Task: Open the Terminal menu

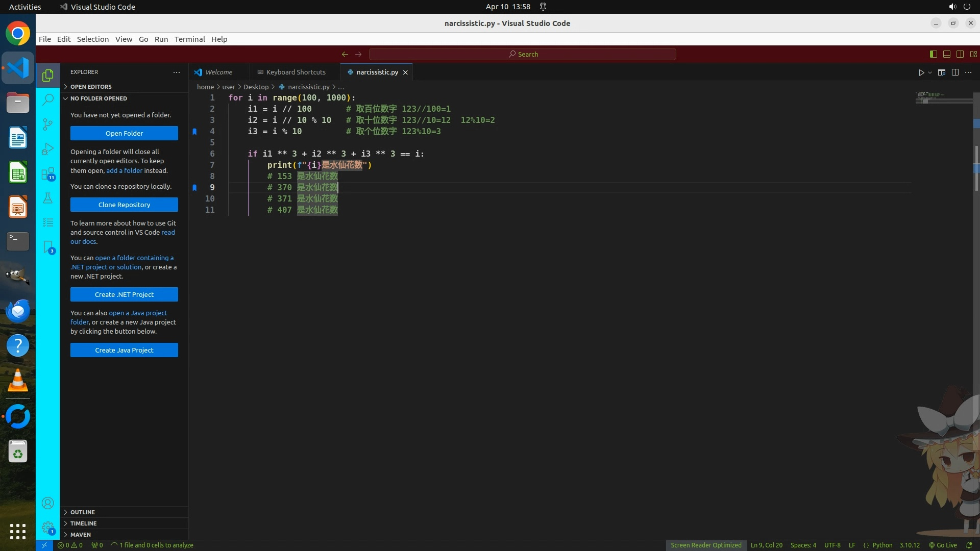Action: coord(189,39)
